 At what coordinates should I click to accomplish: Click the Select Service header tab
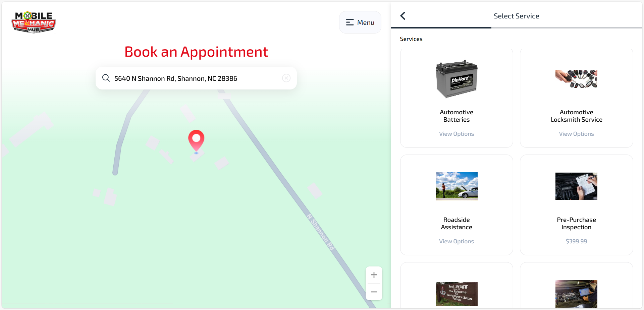click(x=516, y=15)
